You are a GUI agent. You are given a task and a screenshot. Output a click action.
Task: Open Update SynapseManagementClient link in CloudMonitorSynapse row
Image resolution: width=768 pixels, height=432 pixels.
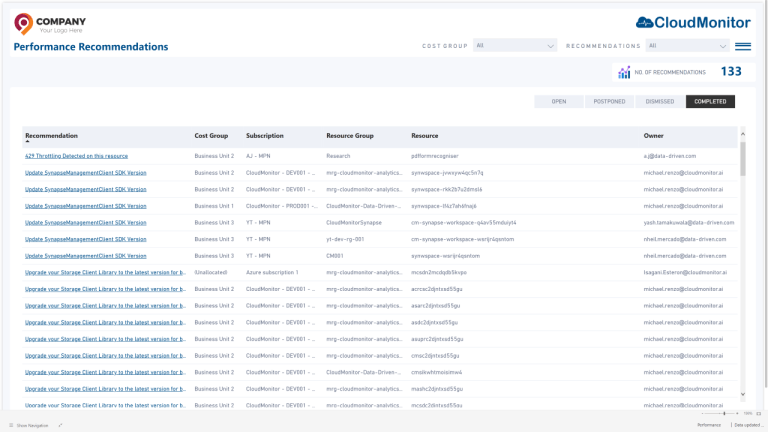(x=86, y=222)
